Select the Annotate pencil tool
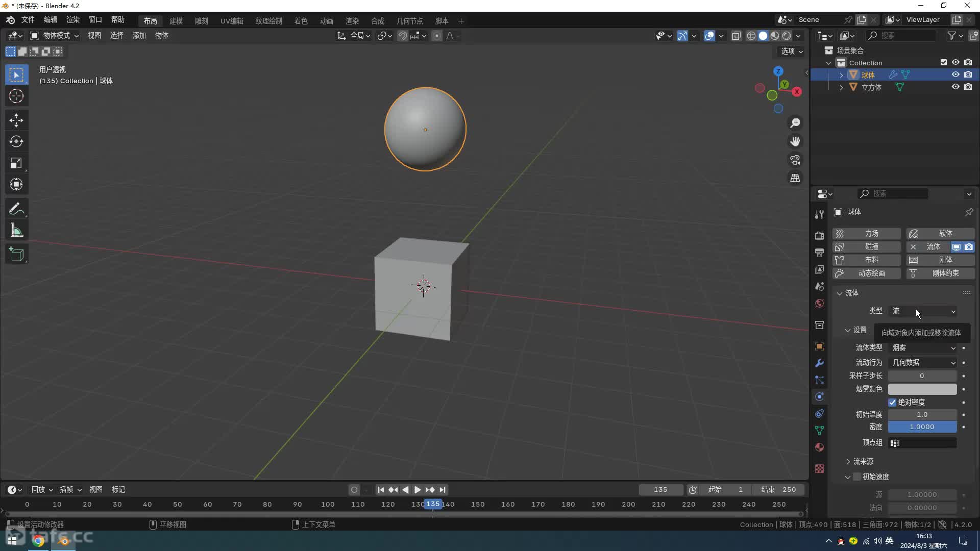980x551 pixels. (16, 209)
